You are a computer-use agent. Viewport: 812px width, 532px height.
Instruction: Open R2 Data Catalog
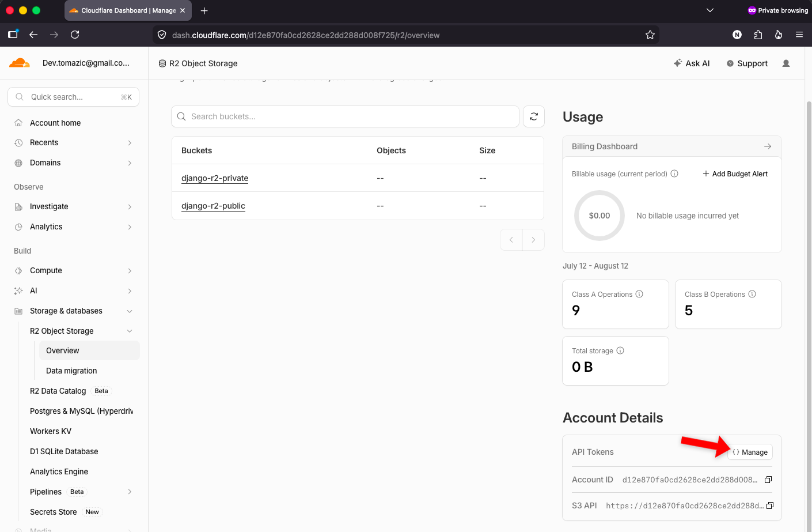(x=58, y=391)
